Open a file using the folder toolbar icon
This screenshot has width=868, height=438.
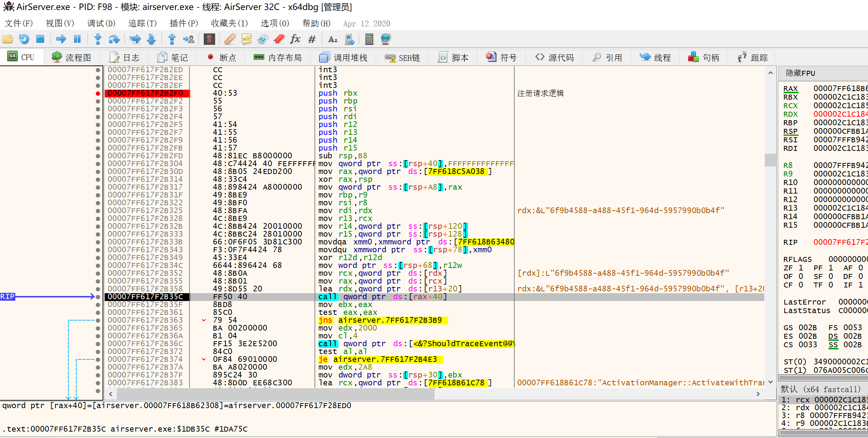[8, 39]
